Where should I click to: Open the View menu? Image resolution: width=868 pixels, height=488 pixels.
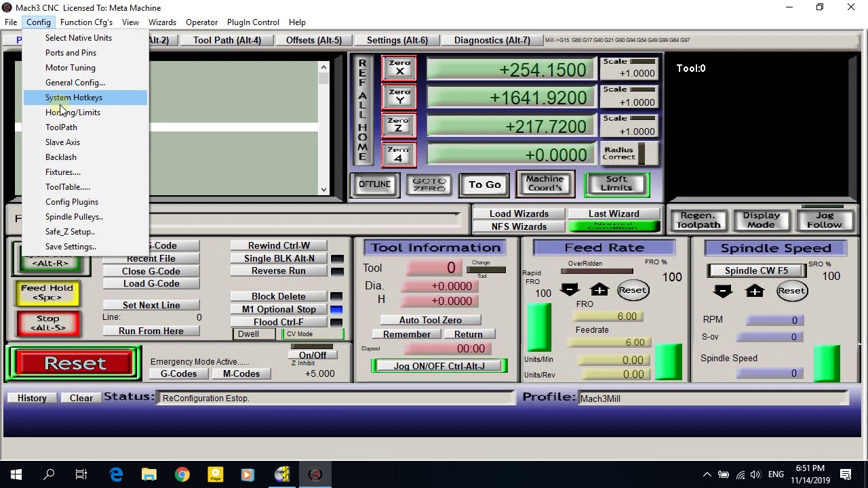tap(130, 22)
